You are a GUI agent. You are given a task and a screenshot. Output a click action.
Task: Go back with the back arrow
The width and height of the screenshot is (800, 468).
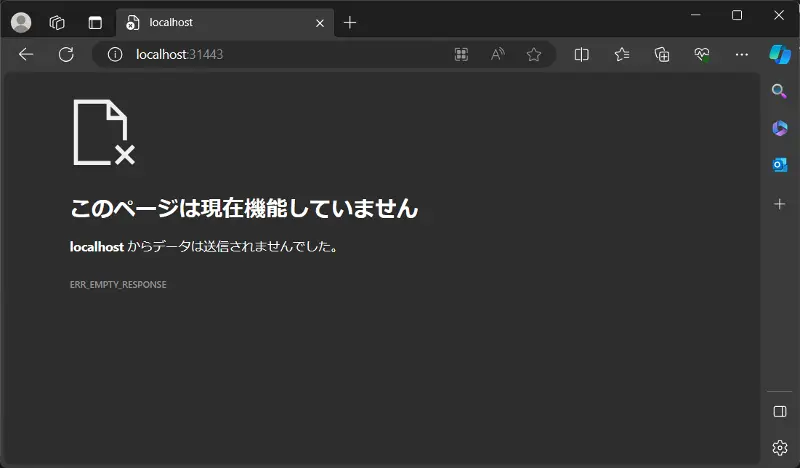[26, 54]
